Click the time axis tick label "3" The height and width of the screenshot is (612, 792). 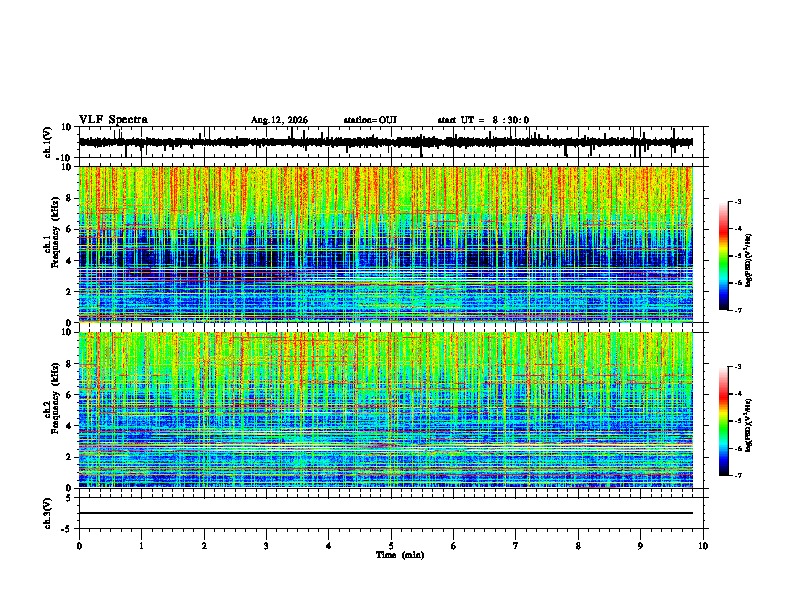click(266, 546)
